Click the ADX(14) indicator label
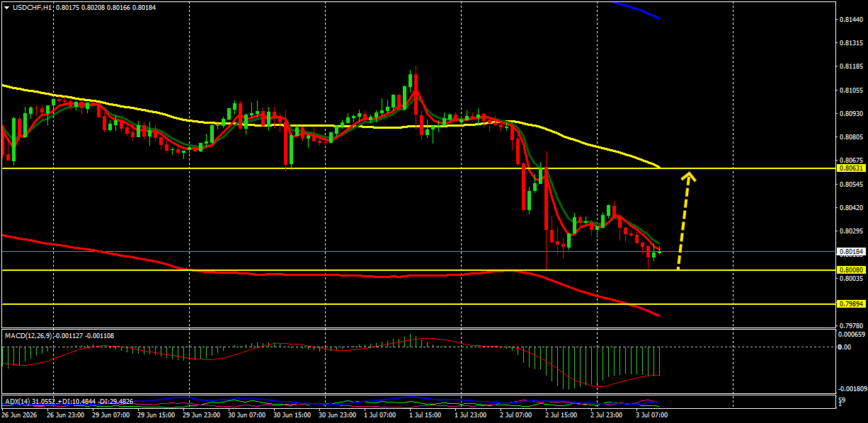The image size is (868, 423). pos(17,401)
